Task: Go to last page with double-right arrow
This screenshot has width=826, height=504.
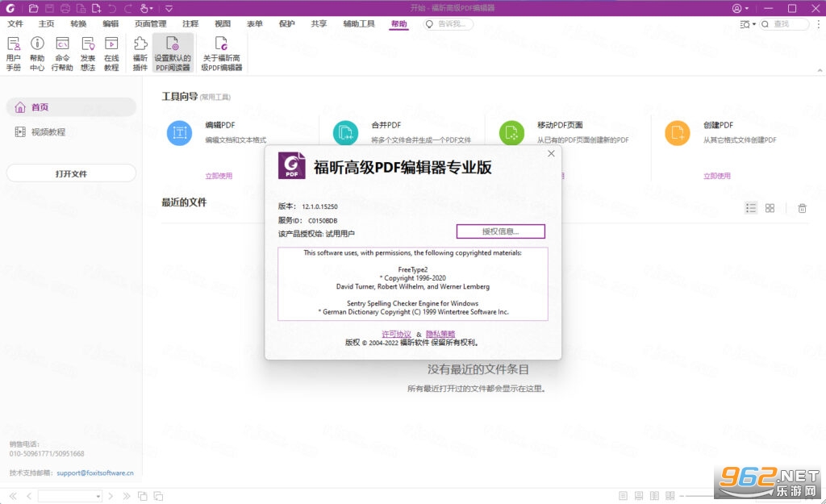Action: [x=127, y=496]
